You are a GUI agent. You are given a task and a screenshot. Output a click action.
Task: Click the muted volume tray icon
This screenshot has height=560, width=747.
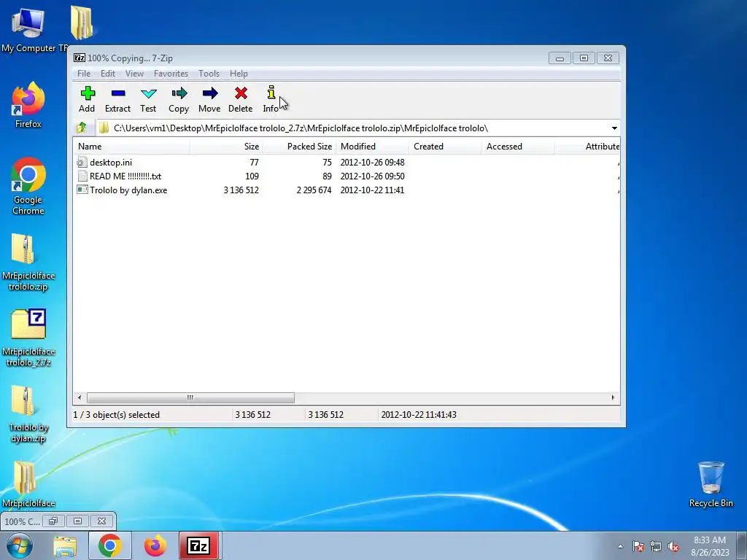point(673,546)
